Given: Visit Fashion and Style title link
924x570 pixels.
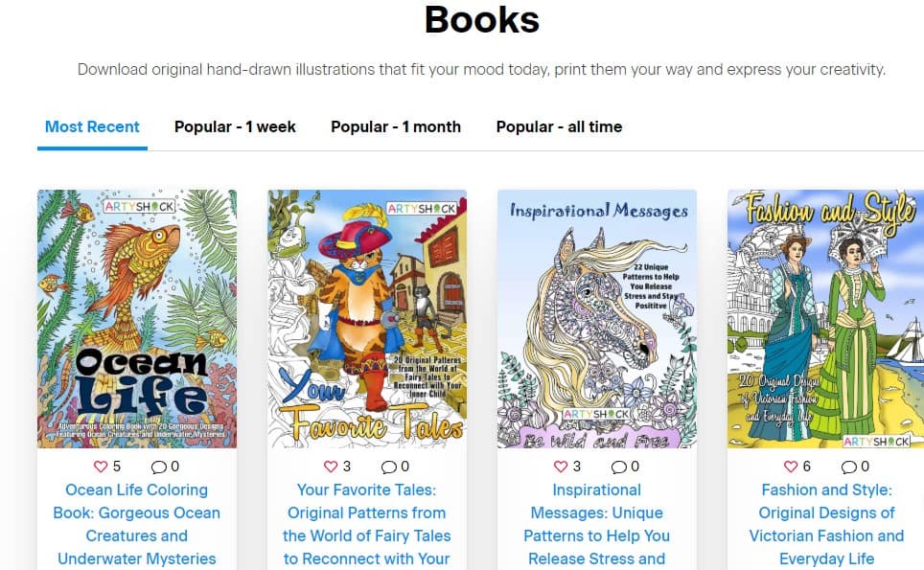Looking at the screenshot, I should pyautogui.click(x=827, y=524).
